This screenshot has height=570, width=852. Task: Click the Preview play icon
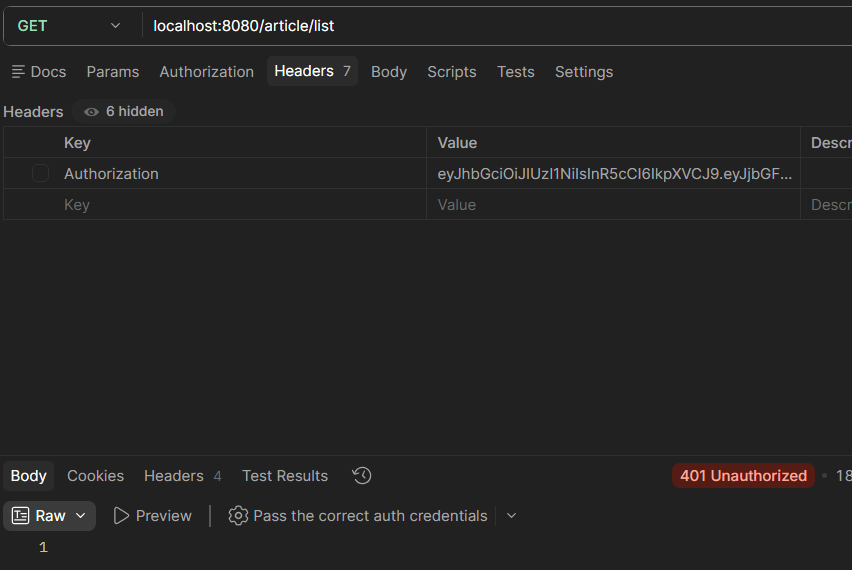tap(121, 516)
